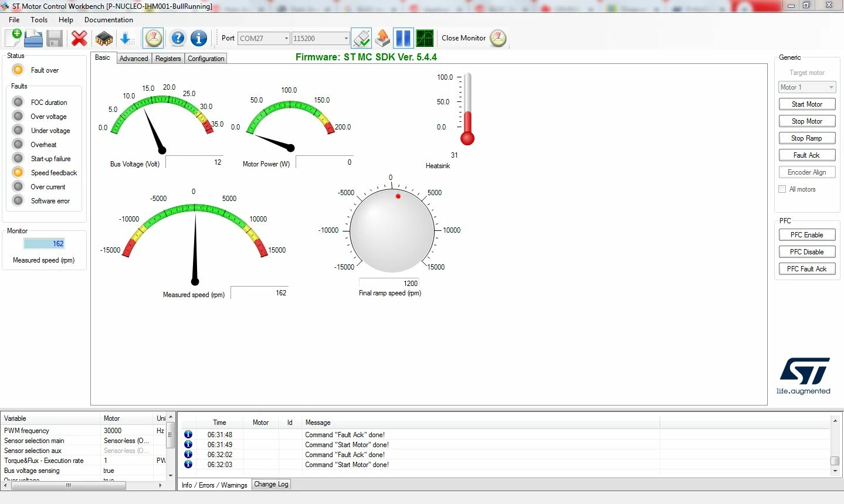Click the PFC Disable button

click(x=807, y=252)
